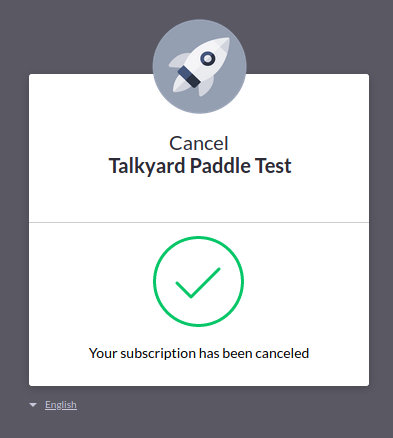Click the small triangle beside English
Screen dimensions: 393x438
pos(33,405)
